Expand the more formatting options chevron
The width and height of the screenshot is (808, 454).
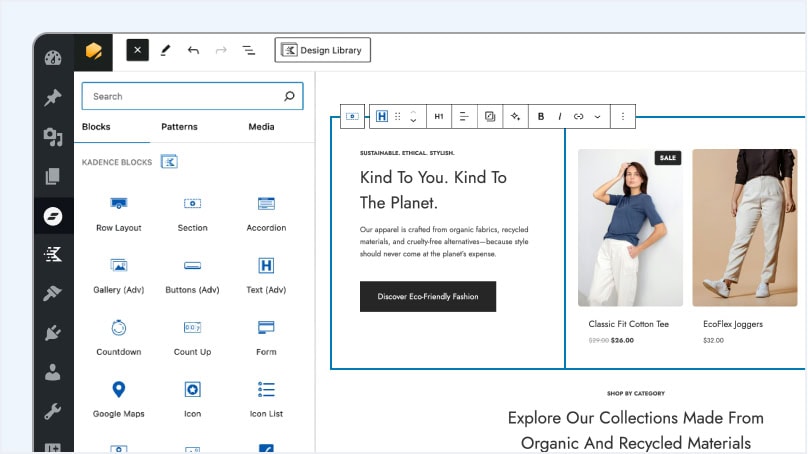tap(598, 117)
